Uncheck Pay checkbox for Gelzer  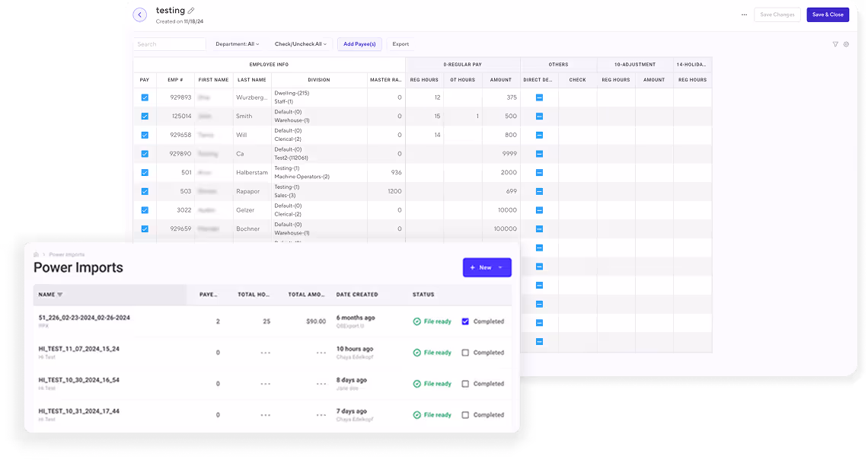145,210
